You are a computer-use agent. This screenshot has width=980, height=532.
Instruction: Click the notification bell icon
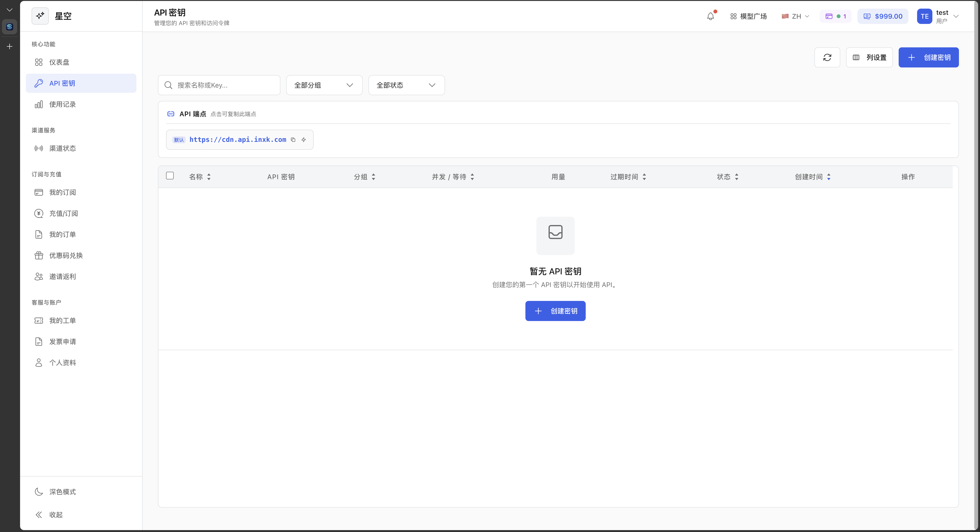710,16
